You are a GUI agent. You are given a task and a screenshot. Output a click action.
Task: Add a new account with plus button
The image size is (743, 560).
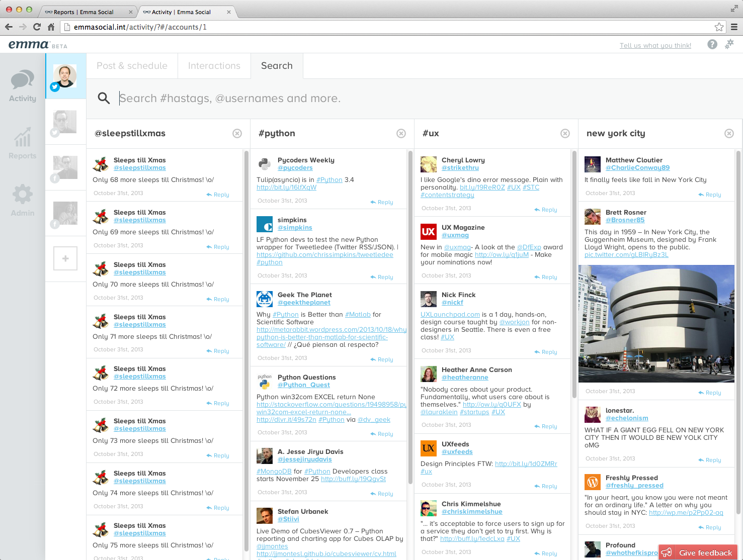point(65,258)
